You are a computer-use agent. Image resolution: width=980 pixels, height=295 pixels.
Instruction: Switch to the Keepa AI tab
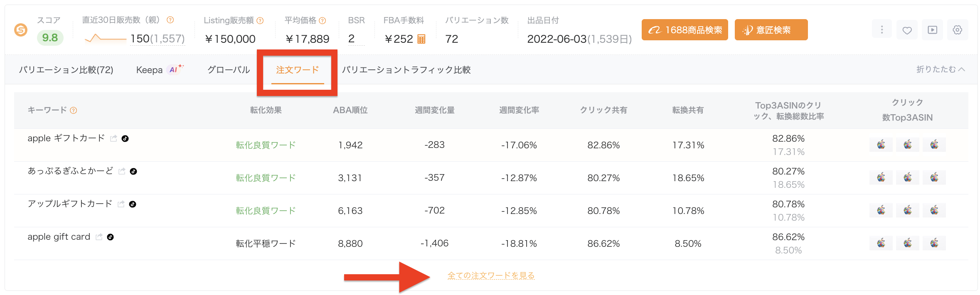pos(160,70)
